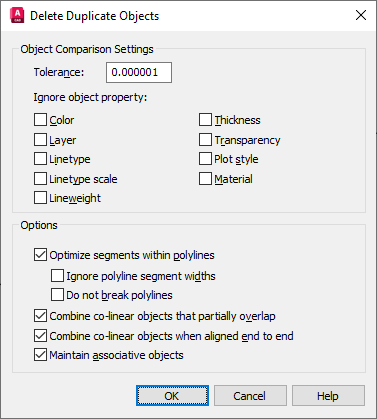The height and width of the screenshot is (419, 377).
Task: Tick the Thickness checkbox
Action: click(x=205, y=120)
